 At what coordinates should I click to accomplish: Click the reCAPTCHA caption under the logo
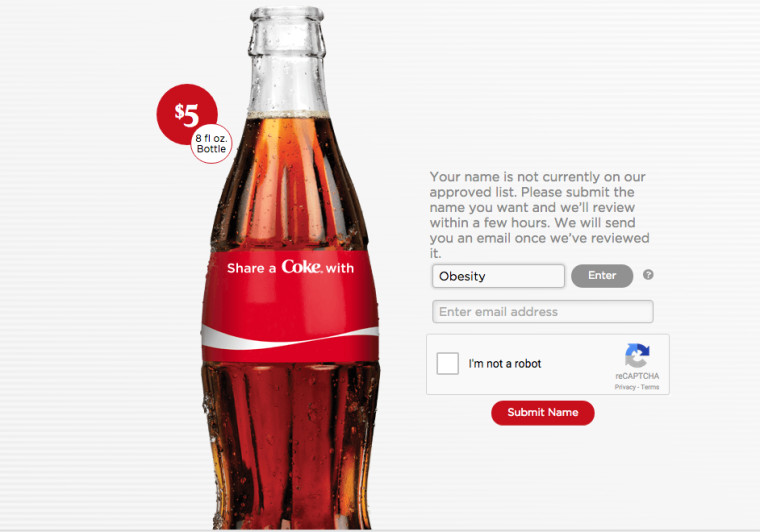click(x=637, y=376)
